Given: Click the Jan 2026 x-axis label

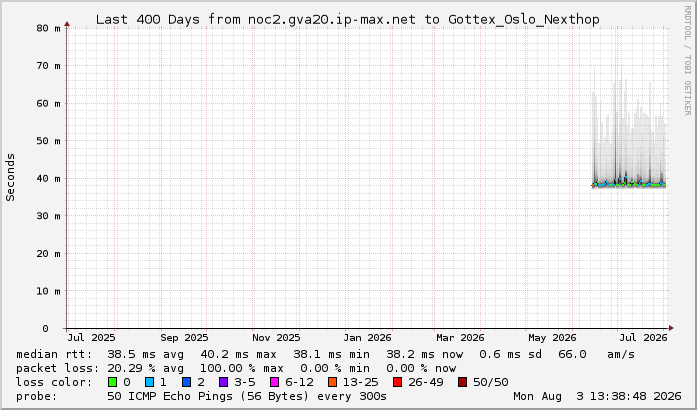Looking at the screenshot, I should (367, 338).
